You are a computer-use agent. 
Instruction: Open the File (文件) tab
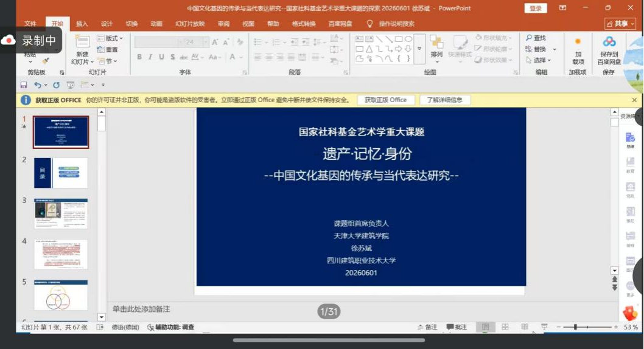pyautogui.click(x=30, y=24)
